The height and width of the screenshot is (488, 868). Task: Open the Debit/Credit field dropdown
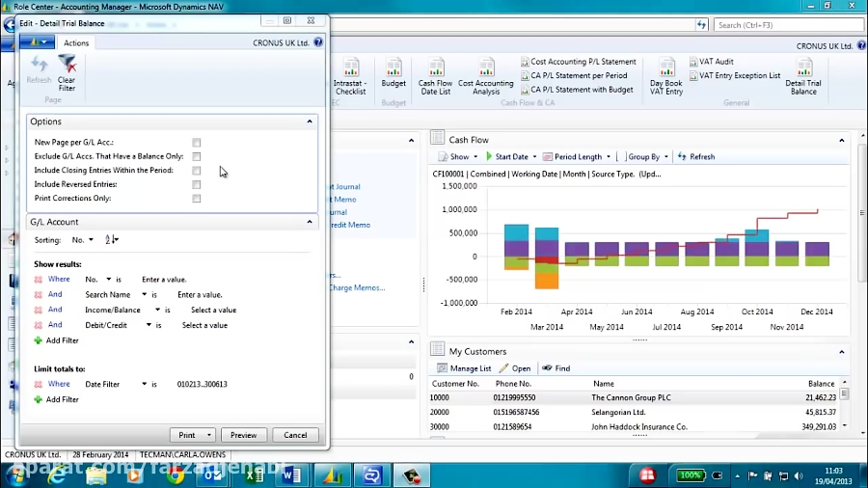coord(149,325)
